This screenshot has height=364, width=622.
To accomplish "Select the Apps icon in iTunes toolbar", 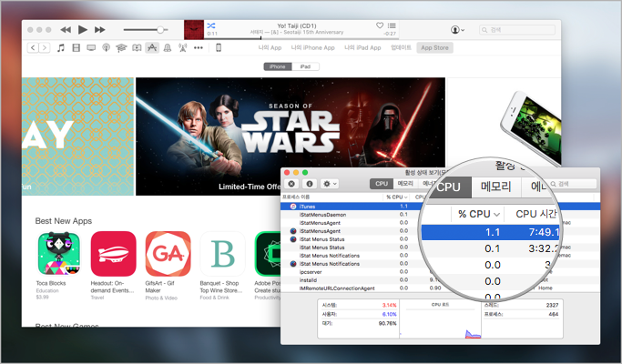I will coord(152,48).
